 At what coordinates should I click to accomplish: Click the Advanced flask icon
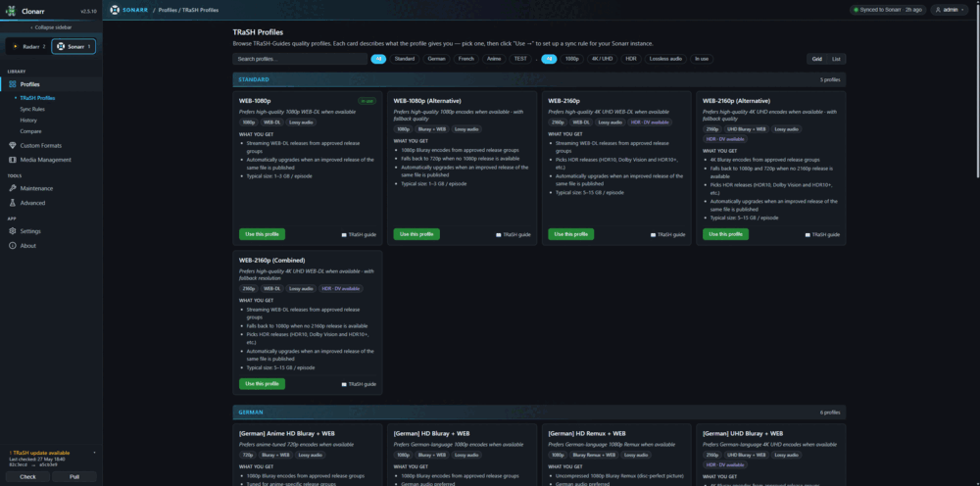pyautogui.click(x=13, y=203)
